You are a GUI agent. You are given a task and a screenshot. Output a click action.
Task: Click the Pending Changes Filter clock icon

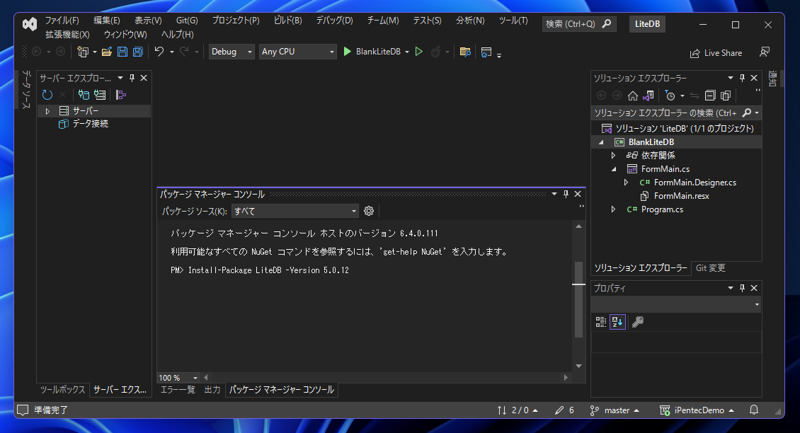coord(670,96)
